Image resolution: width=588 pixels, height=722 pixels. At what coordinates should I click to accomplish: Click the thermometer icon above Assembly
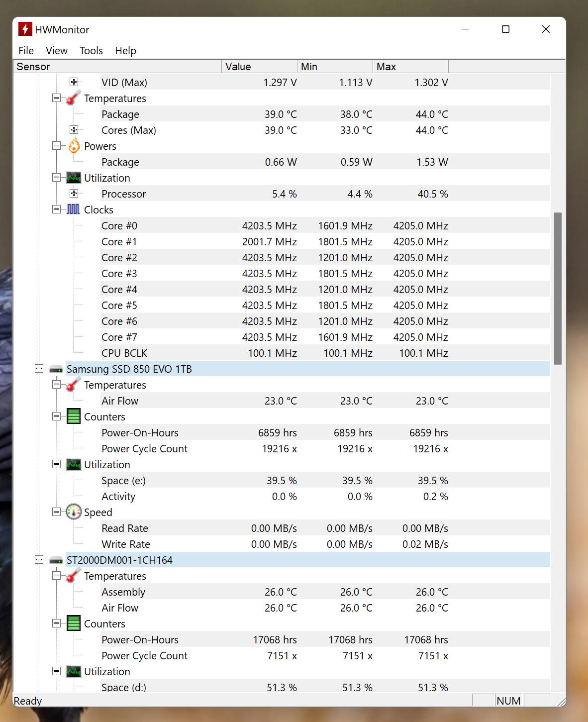[x=73, y=576]
